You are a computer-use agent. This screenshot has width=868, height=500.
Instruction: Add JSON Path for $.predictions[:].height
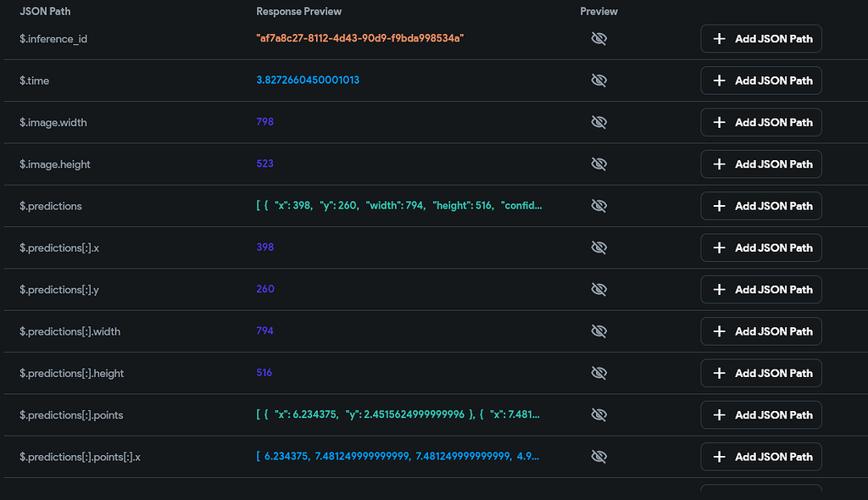click(x=760, y=373)
